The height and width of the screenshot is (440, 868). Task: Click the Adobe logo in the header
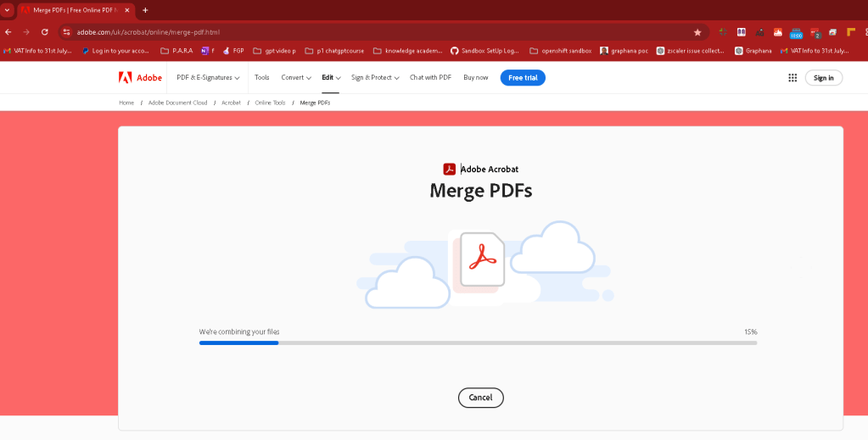pos(140,77)
